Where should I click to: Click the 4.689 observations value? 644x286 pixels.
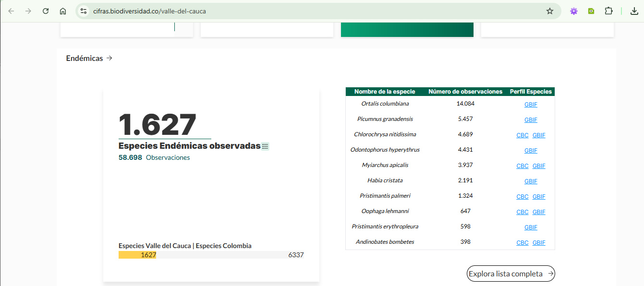pyautogui.click(x=465, y=134)
